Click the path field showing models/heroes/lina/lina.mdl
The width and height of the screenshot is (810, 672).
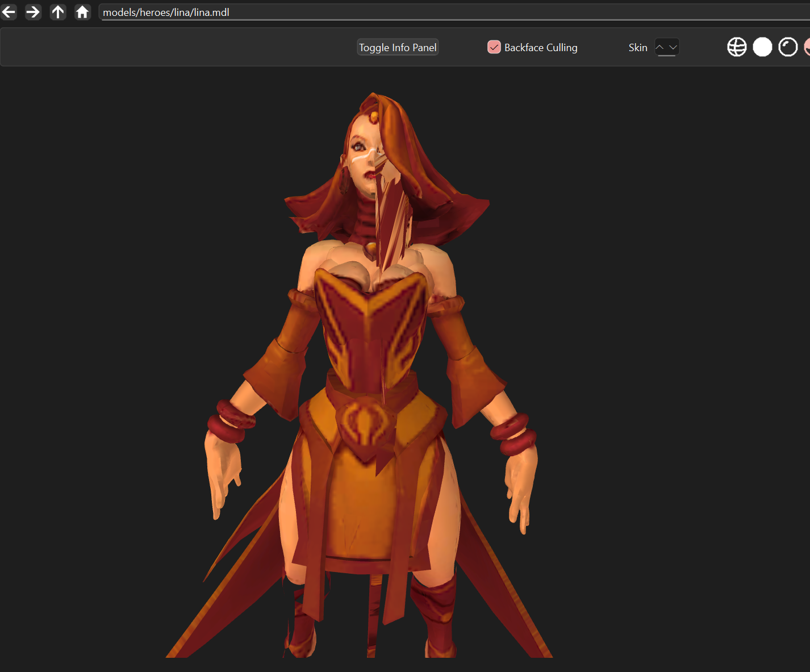[454, 12]
